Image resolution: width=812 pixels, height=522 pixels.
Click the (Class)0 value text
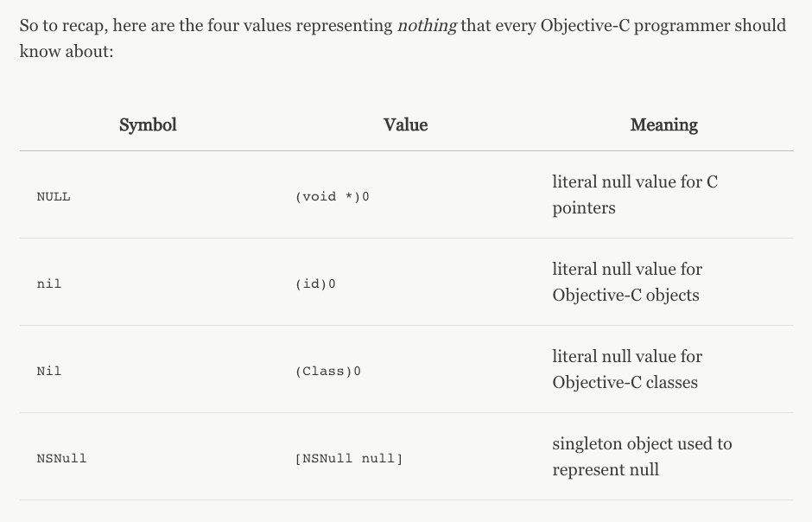pos(327,371)
